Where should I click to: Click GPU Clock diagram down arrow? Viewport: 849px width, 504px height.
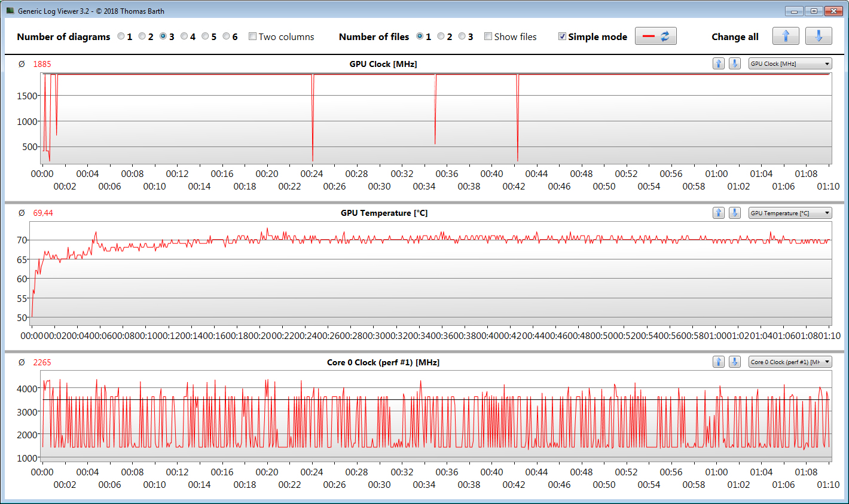735,63
